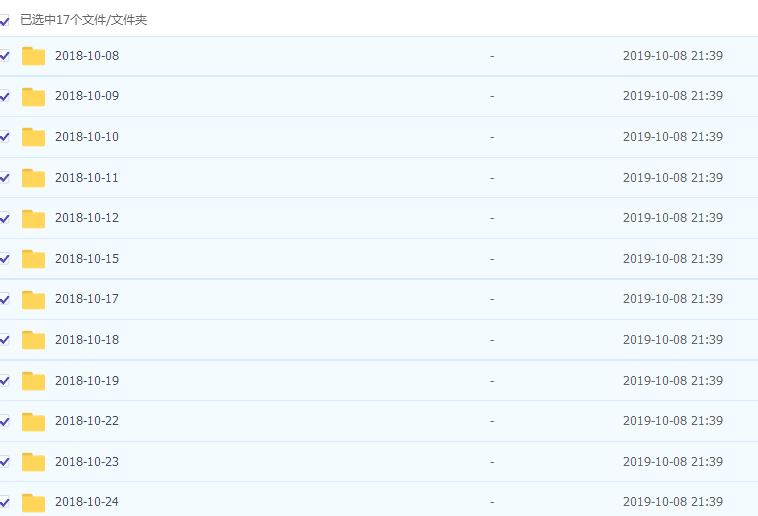Click the folder icon for 2018-10-24
This screenshot has height=516, width=758.
[34, 502]
